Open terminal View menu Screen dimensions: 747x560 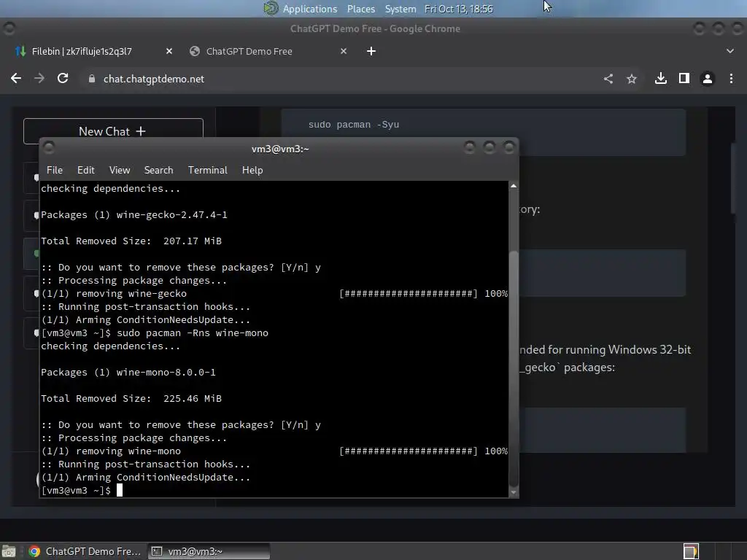coord(120,170)
